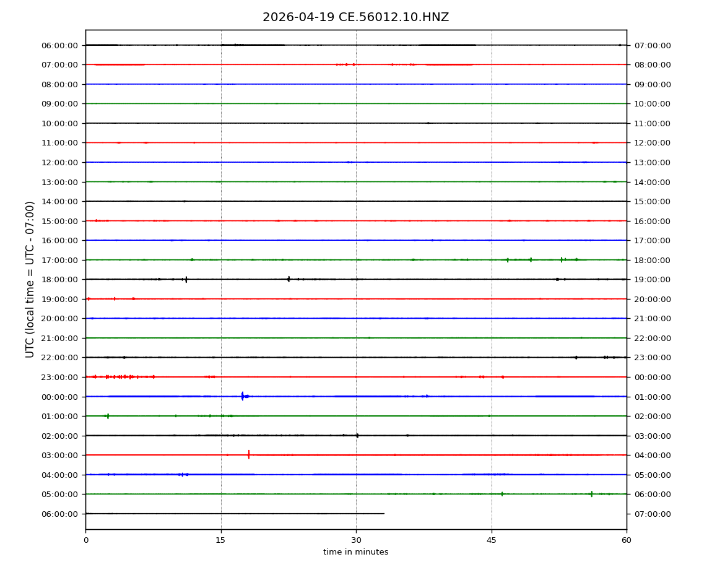Click the x-axis tick label 45
This screenshot has height=588, width=712.
pos(492,540)
